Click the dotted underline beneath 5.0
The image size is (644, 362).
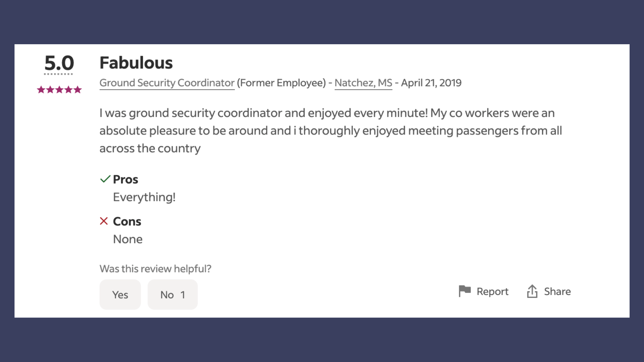click(59, 74)
